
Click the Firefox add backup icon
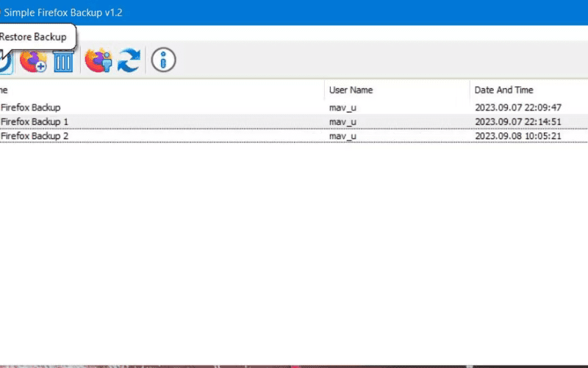pos(33,61)
